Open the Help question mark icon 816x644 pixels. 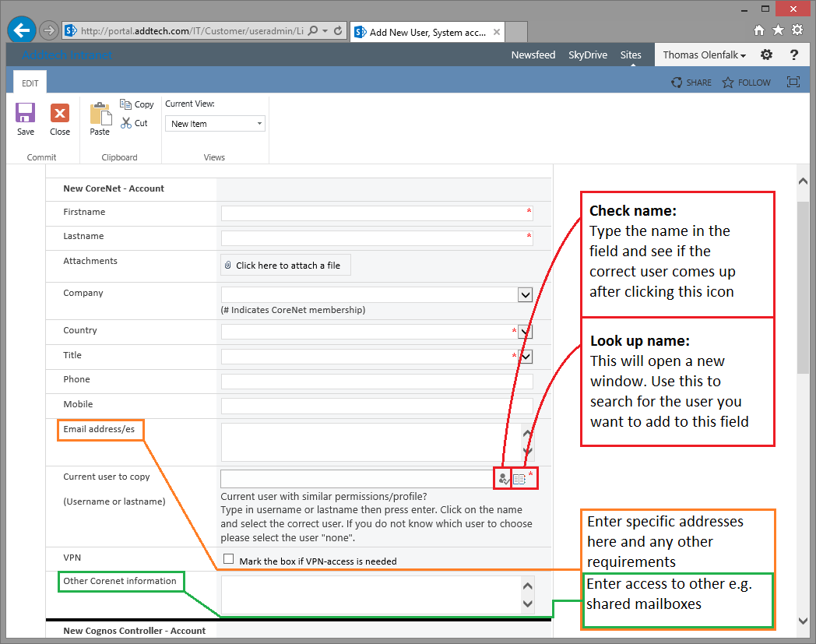click(x=794, y=55)
